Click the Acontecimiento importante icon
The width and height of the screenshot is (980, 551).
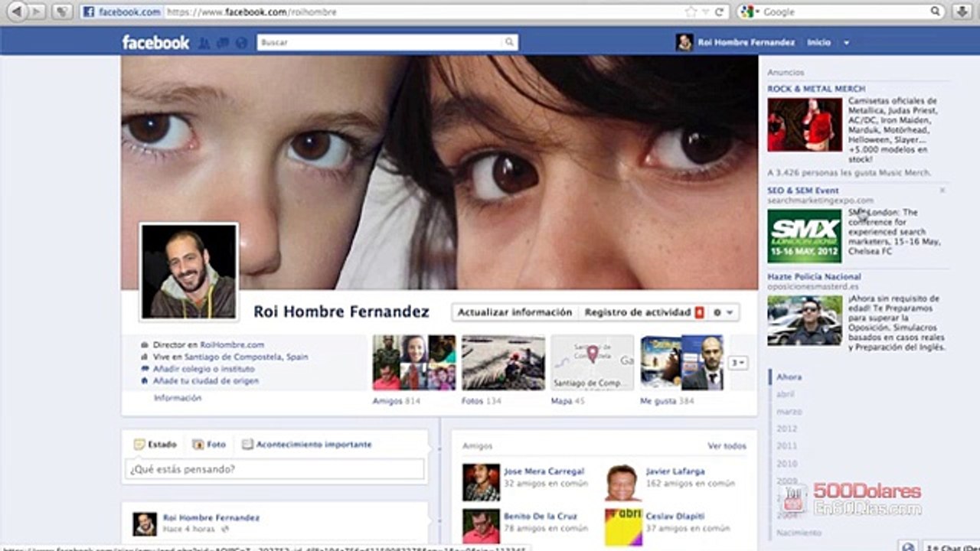pyautogui.click(x=247, y=444)
